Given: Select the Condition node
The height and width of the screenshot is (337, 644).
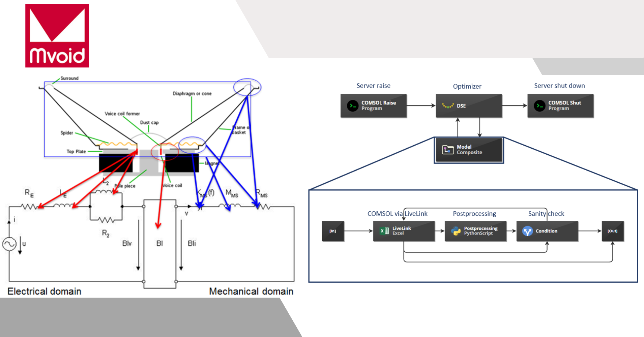Looking at the screenshot, I should click(547, 231).
